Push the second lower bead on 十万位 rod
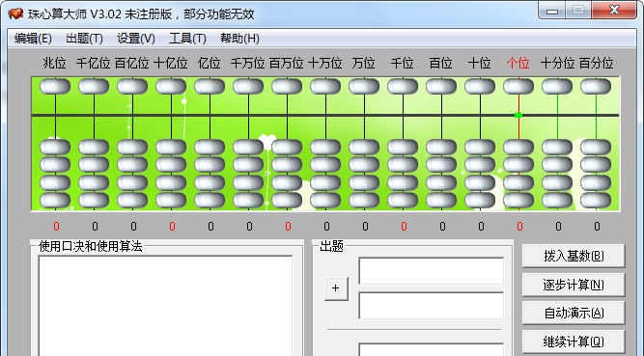This screenshot has width=644, height=356. click(x=325, y=165)
